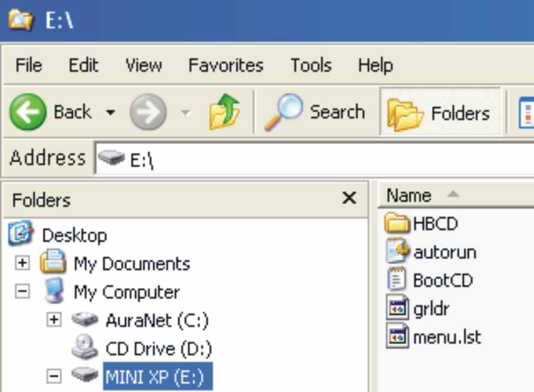
Task: Select Desktop in the folder tree
Action: point(74,236)
